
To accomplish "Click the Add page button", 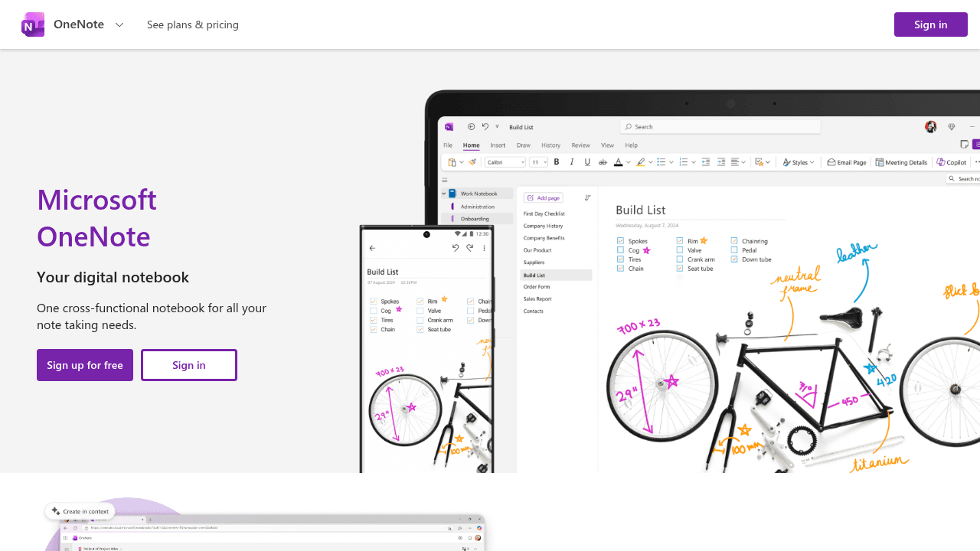I will [x=544, y=197].
